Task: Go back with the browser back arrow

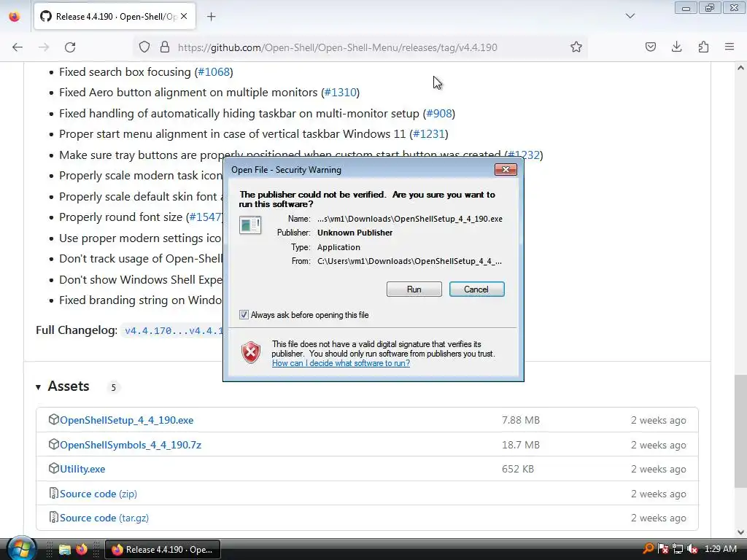Action: (x=18, y=47)
